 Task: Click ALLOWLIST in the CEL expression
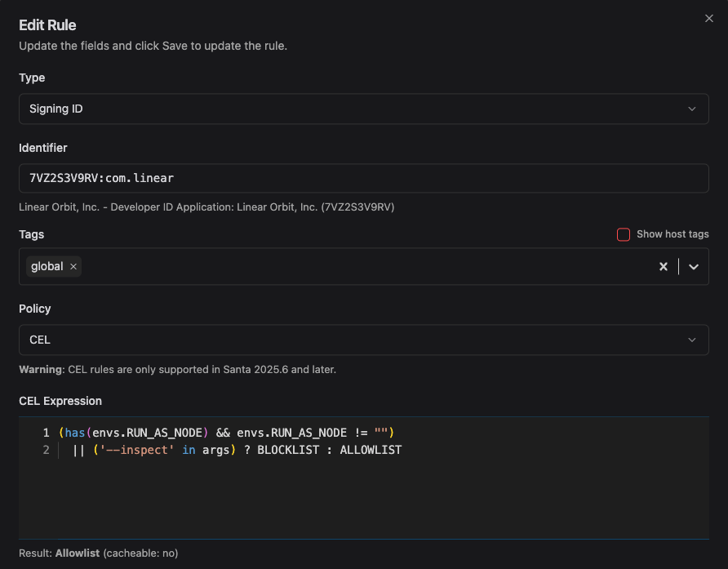[x=371, y=450]
